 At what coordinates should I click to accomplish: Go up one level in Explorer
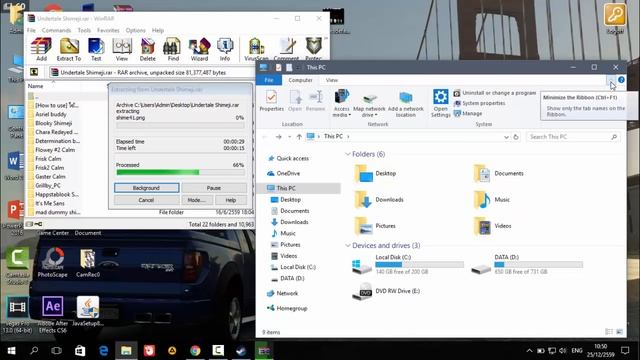point(299,137)
